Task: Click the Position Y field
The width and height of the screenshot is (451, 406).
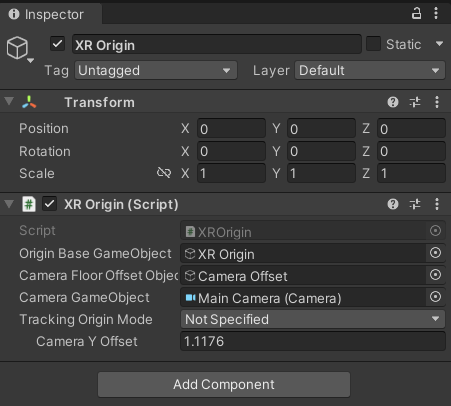Action: coord(321,128)
